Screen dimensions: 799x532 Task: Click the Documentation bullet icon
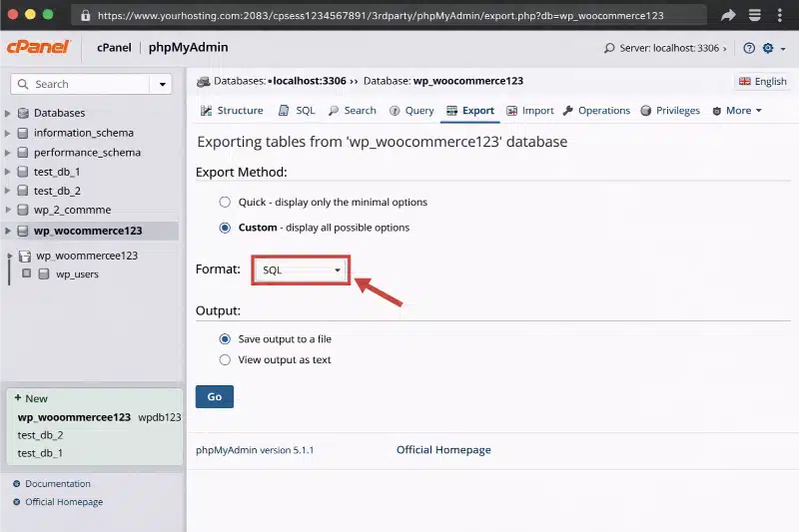(x=16, y=484)
